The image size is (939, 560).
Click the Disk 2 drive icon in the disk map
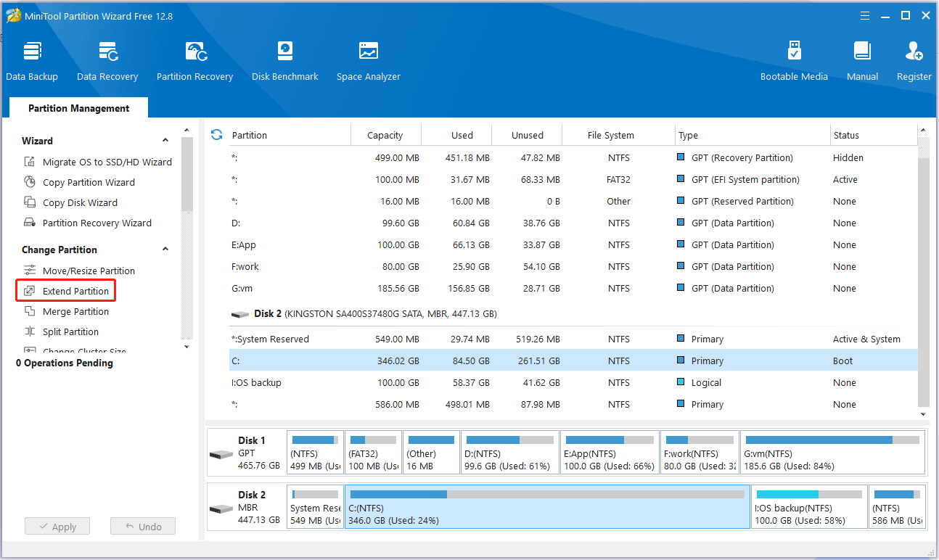pos(221,508)
